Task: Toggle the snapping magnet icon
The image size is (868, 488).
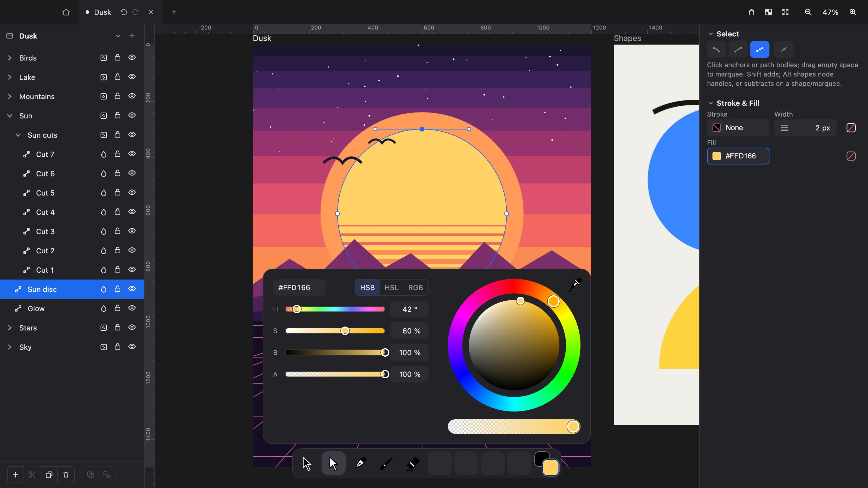Action: [x=751, y=12]
